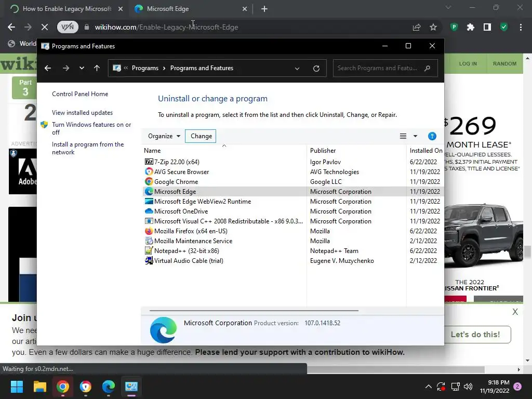The width and height of the screenshot is (532, 399).
Task: Open Control Panel Home link
Action: pos(80,94)
